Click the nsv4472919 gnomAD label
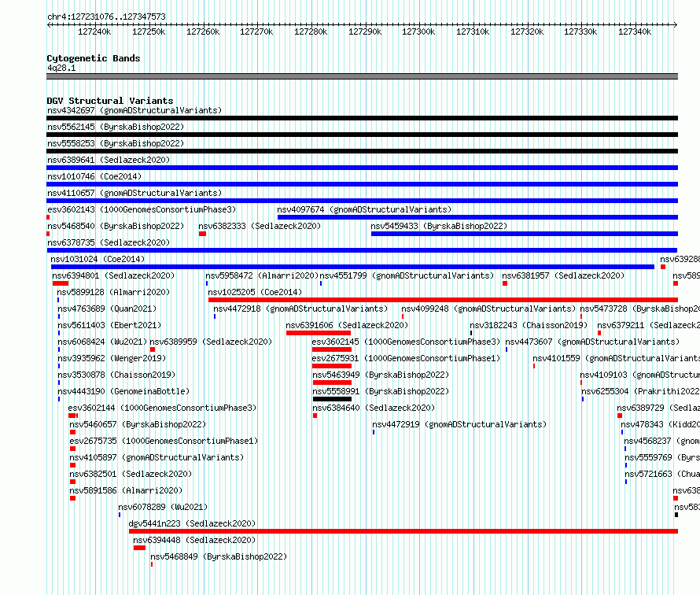Image resolution: width=700 pixels, height=595 pixels. tap(459, 424)
